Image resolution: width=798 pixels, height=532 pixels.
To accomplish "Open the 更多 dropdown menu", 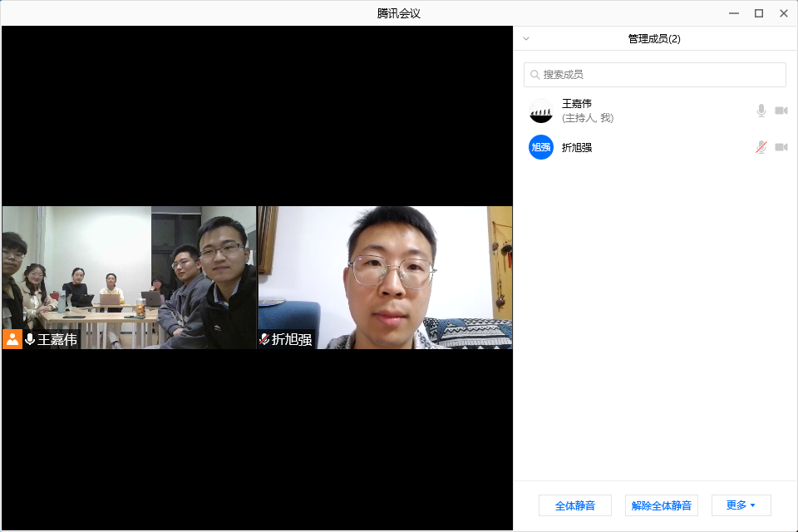I will 741,505.
